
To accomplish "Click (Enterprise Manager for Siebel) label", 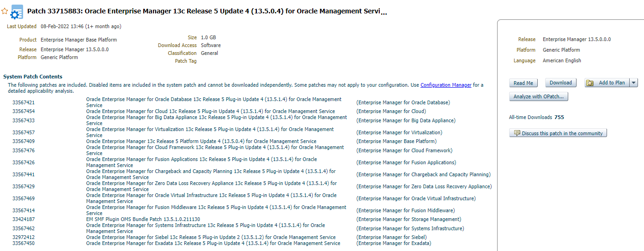I will point(391,238).
